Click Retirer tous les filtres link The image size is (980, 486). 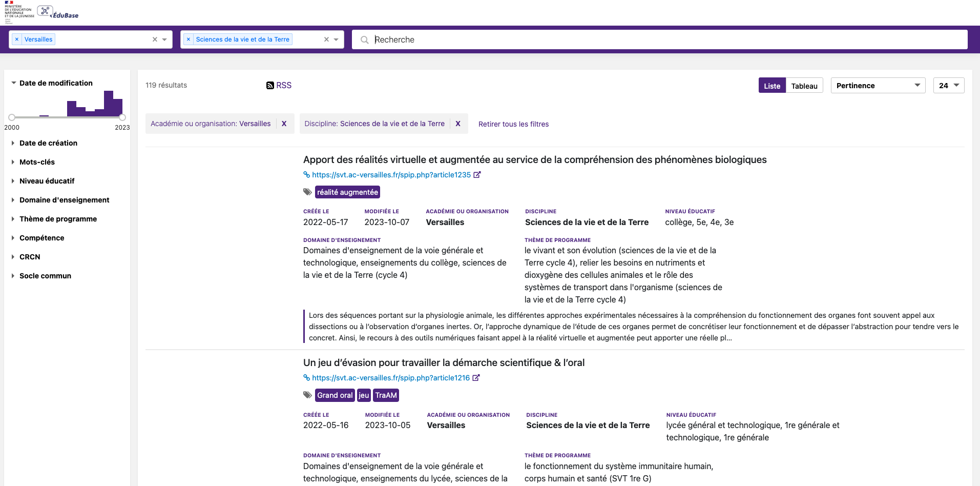[513, 124]
